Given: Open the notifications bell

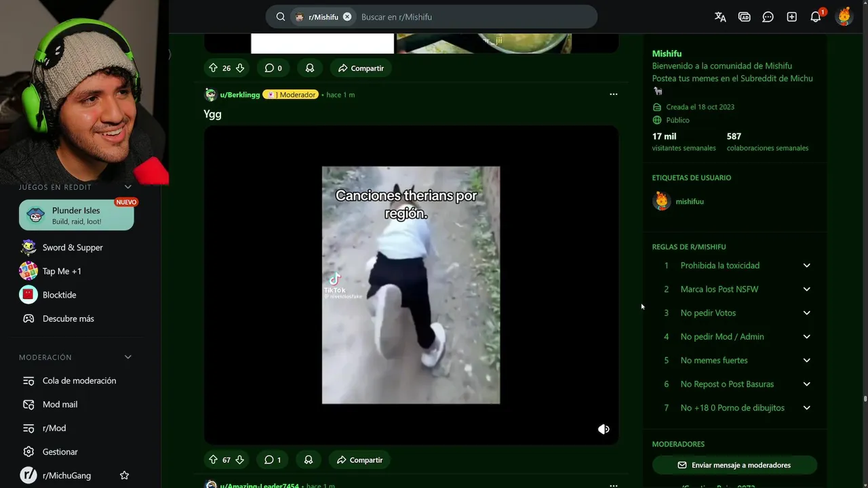Looking at the screenshot, I should point(816,17).
